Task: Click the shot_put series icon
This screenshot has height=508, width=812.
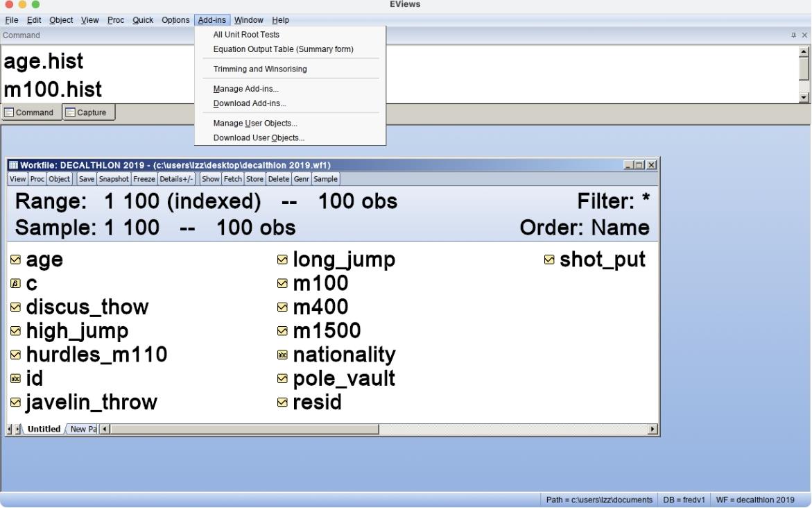Action: (x=549, y=260)
